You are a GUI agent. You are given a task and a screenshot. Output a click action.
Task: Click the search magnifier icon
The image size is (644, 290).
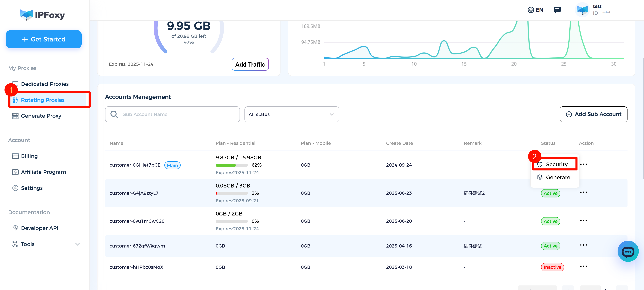pyautogui.click(x=114, y=114)
